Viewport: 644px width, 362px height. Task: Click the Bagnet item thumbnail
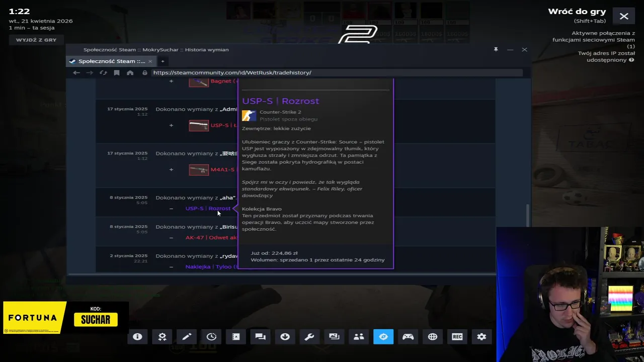point(199,82)
